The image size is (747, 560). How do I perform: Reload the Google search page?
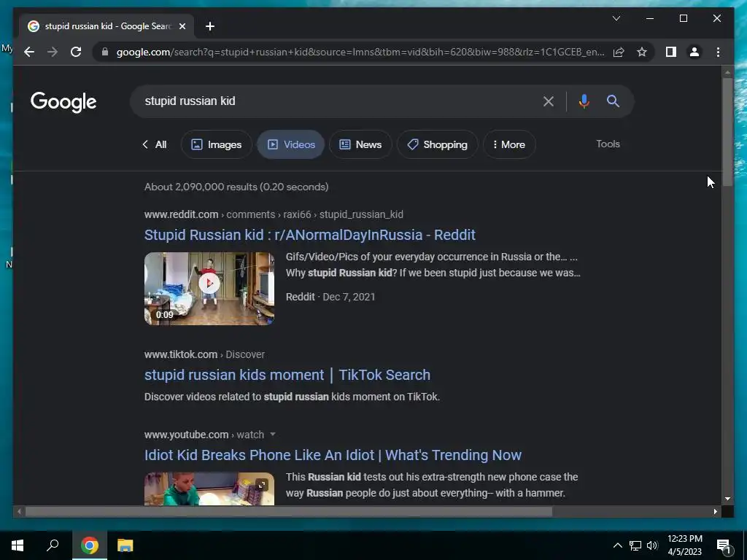[76, 52]
